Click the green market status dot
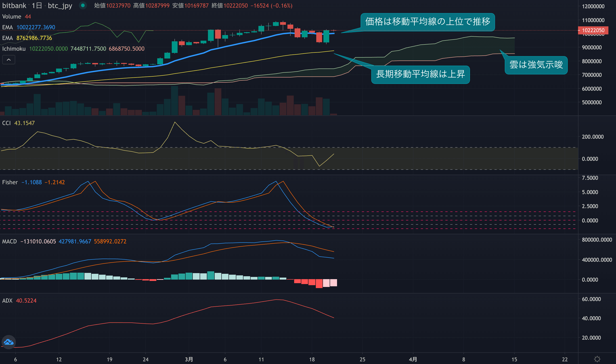Screen dimensions: 616x364 coord(83,5)
